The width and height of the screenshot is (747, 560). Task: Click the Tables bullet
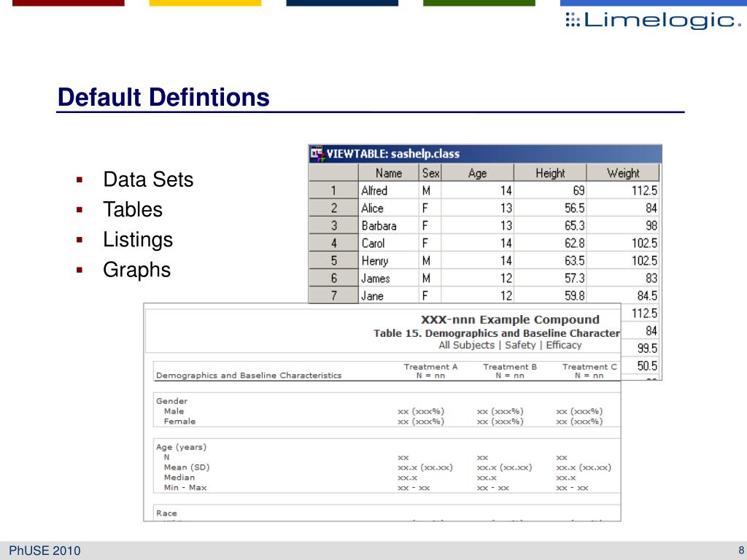point(133,209)
